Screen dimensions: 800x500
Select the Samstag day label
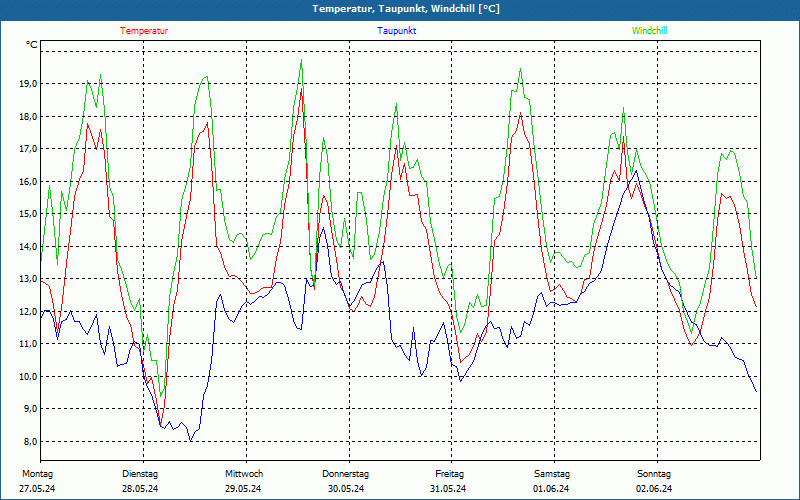[552, 473]
